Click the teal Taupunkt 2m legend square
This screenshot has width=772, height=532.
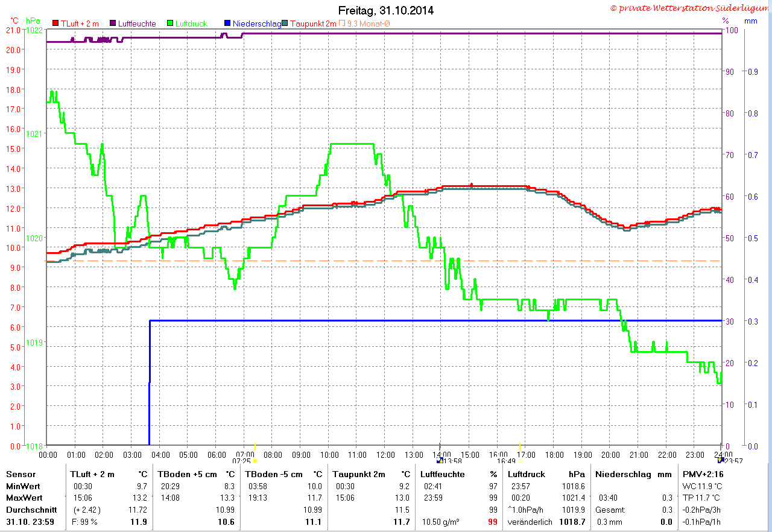285,24
